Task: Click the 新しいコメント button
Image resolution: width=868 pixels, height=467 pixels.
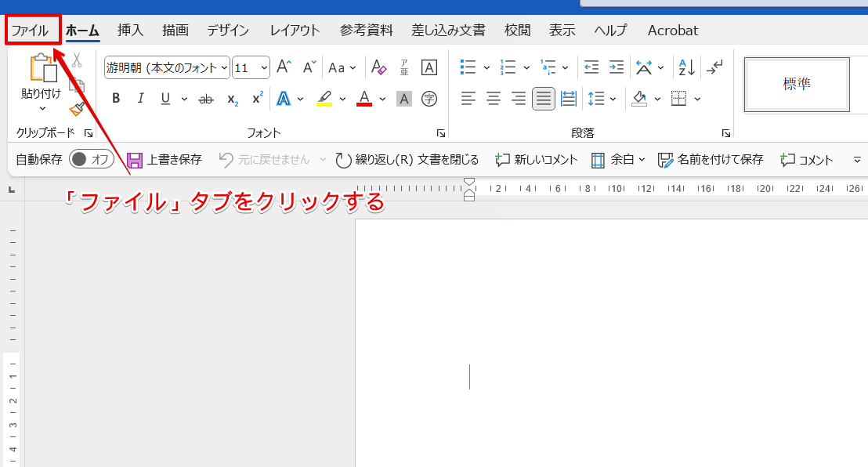Action: coord(536,159)
